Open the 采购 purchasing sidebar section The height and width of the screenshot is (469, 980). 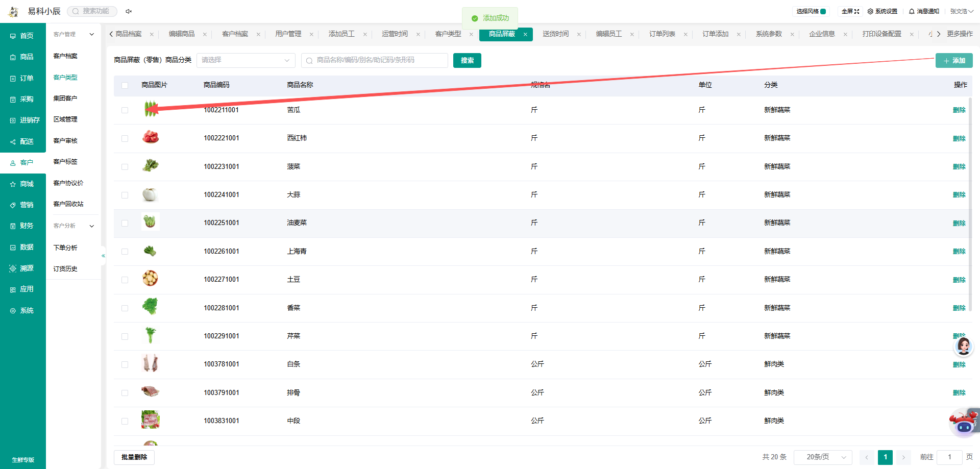[22, 100]
